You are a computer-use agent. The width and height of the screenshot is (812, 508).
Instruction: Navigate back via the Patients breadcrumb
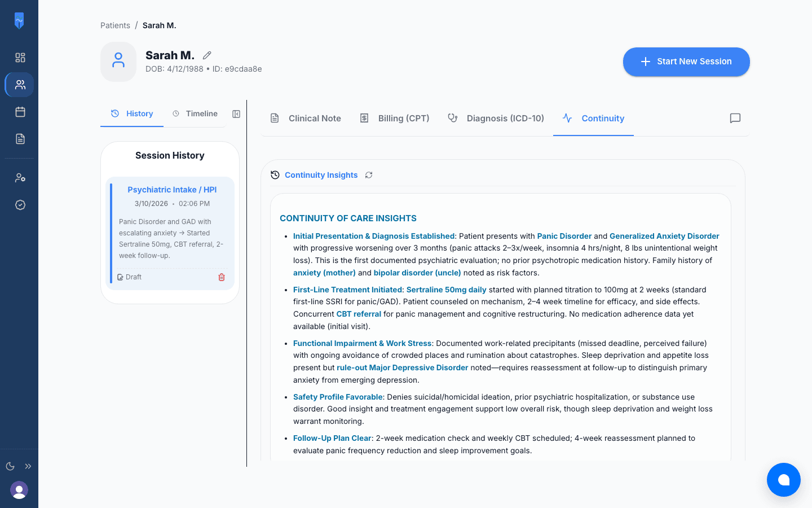click(x=115, y=25)
